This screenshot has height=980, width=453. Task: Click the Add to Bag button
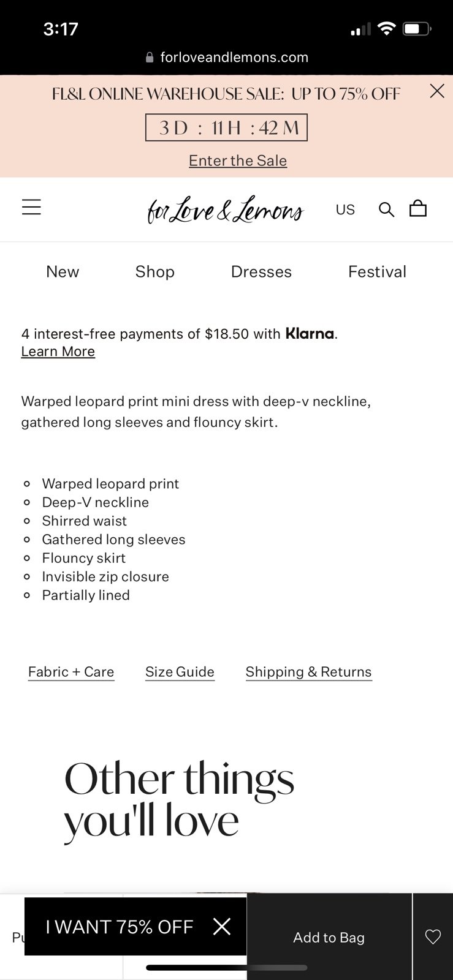tap(329, 937)
